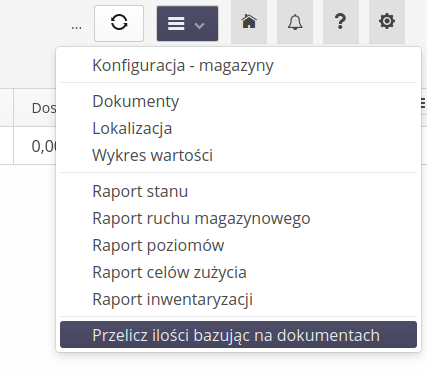Click the column header starting with 'Dos'
The height and width of the screenshot is (379, 427).
click(x=35, y=108)
